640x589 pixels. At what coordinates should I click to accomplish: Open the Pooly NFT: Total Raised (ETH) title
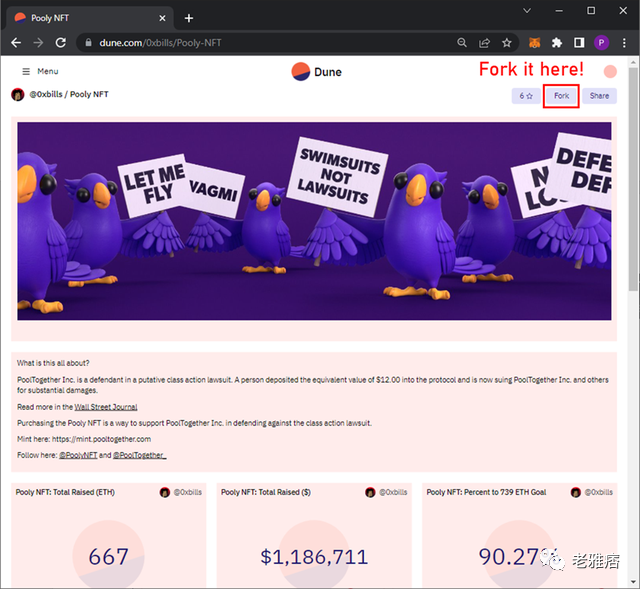point(65,492)
